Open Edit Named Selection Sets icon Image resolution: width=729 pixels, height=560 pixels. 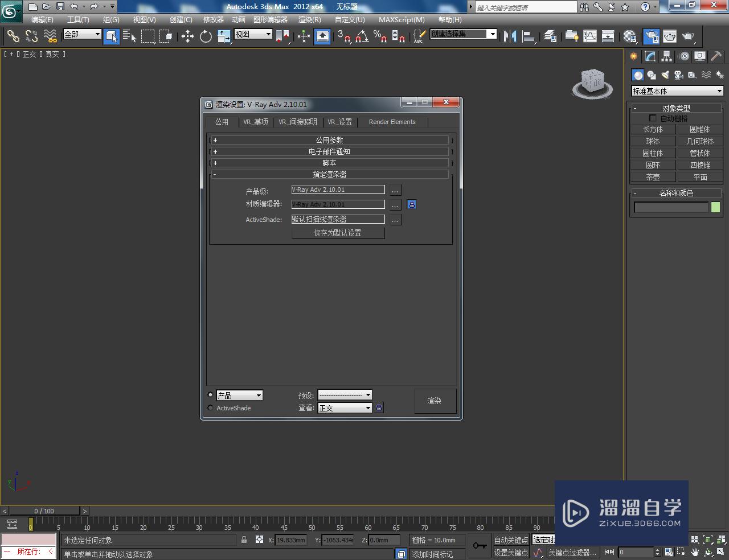pyautogui.click(x=419, y=36)
